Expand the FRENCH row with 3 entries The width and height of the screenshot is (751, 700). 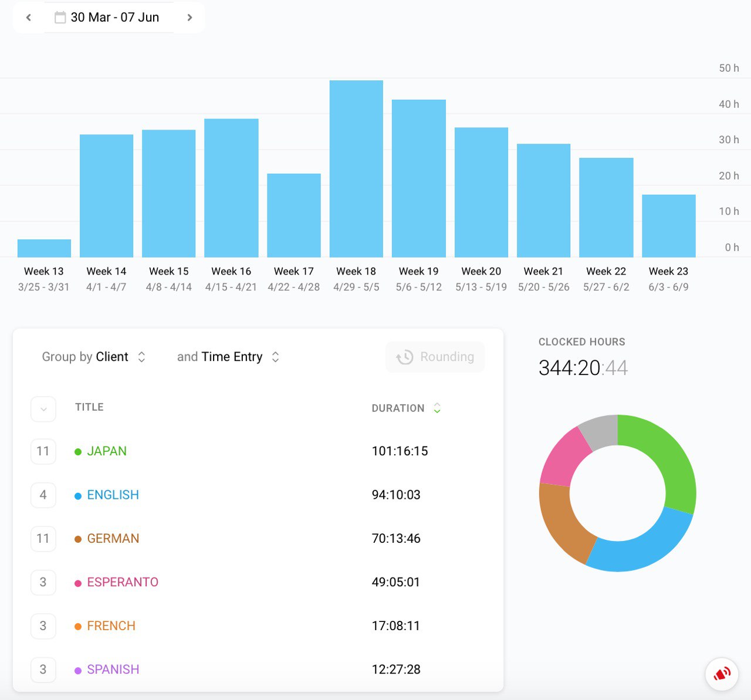tap(43, 626)
